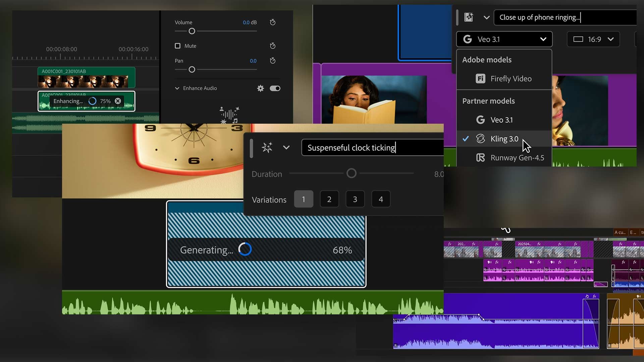
Task: Click the Partner models section header
Action: pos(488,101)
